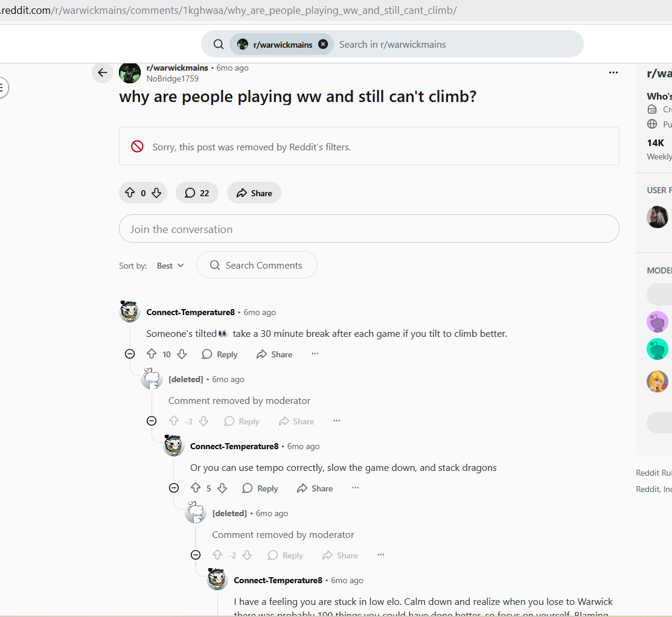Click the search magnifier icon in top bar

click(219, 44)
